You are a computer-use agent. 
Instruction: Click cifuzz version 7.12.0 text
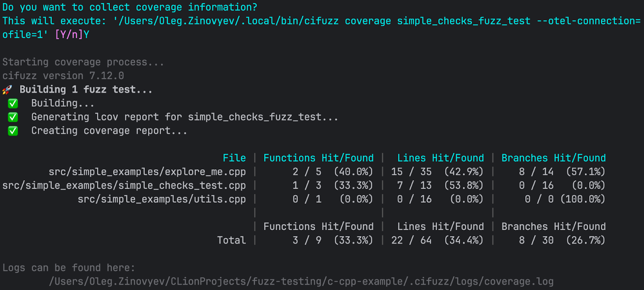click(x=63, y=76)
